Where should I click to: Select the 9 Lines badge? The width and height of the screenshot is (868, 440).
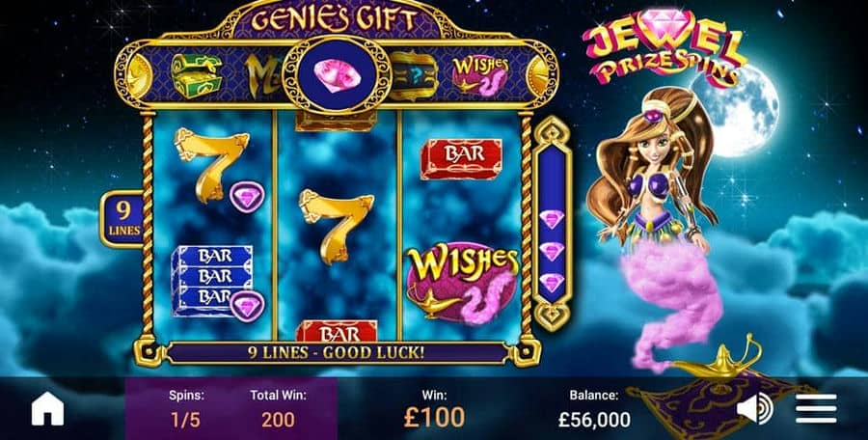122,218
